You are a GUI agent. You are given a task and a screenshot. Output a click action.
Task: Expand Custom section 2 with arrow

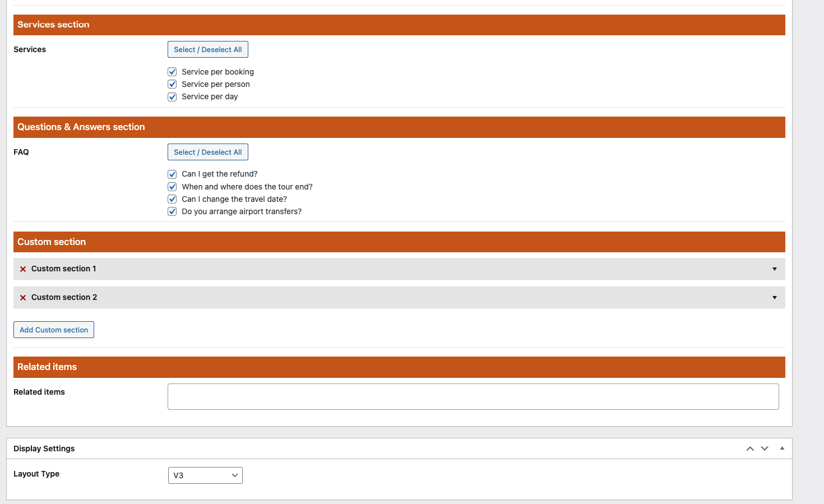click(775, 298)
